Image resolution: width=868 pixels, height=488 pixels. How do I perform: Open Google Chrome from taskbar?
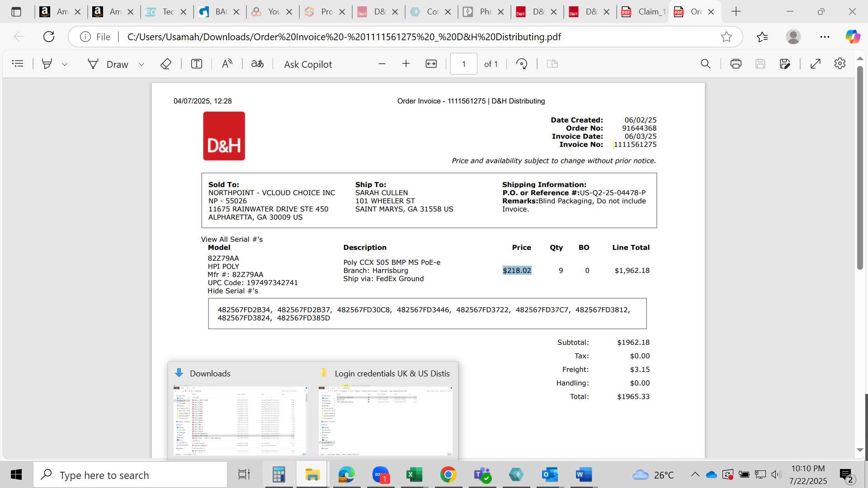click(x=448, y=475)
